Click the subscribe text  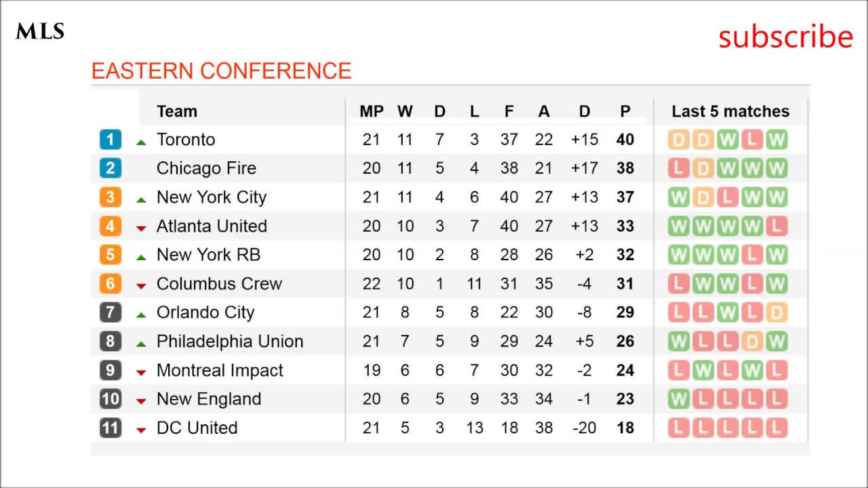(785, 37)
